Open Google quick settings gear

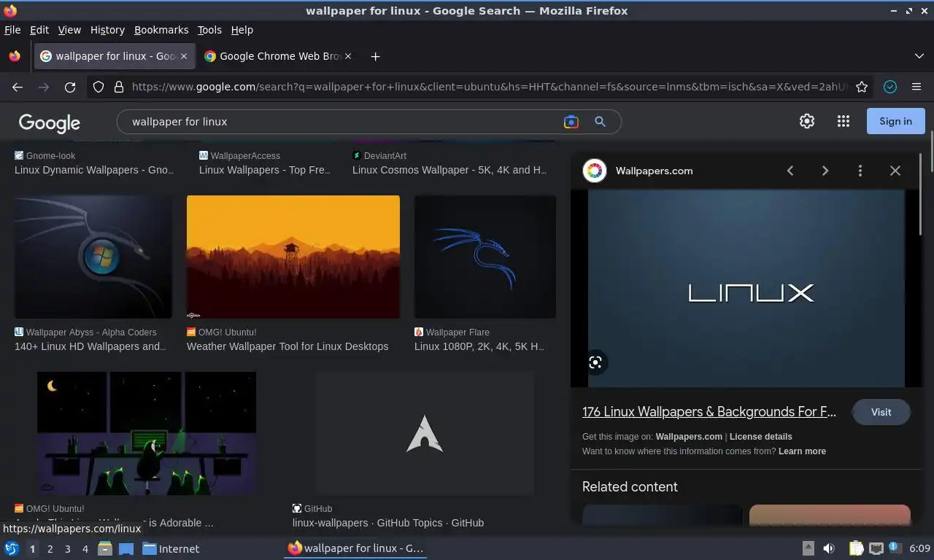tap(807, 122)
